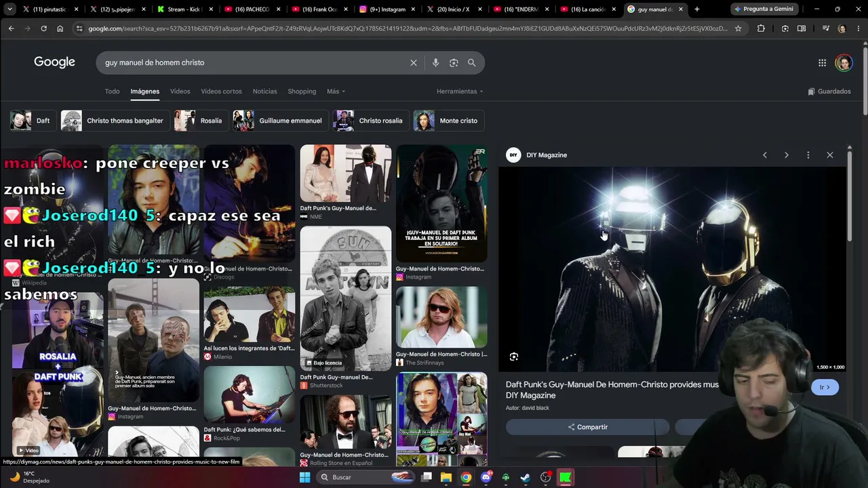Search inside the image with Lens icon
Screen dimensions: 868x488
514,357
